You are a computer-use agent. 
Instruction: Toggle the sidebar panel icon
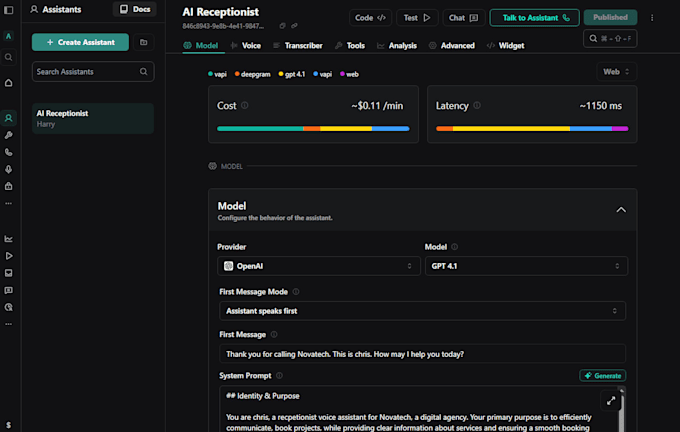[8, 10]
